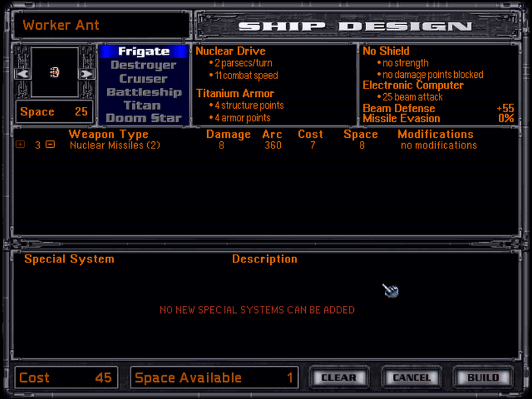Click the Modifications column header
This screenshot has width=532, height=399.
(x=436, y=134)
